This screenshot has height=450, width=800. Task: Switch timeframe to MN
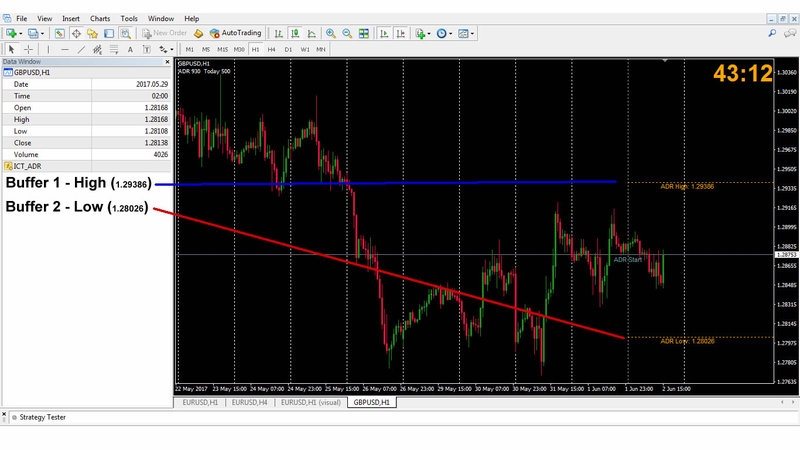pos(321,49)
